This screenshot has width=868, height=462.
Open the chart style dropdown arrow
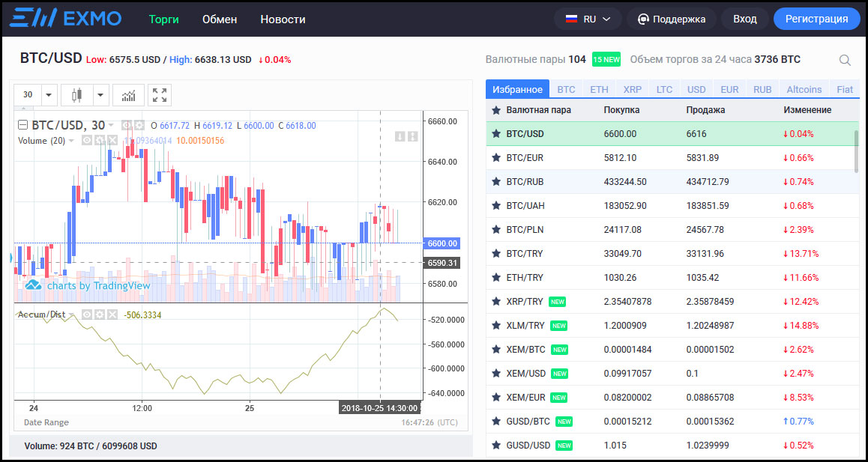[x=100, y=95]
